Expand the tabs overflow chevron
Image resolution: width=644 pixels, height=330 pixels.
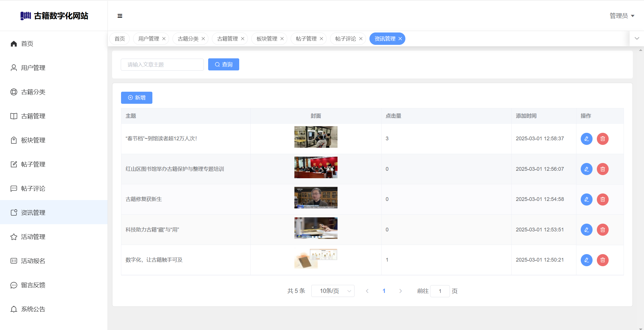(x=637, y=39)
